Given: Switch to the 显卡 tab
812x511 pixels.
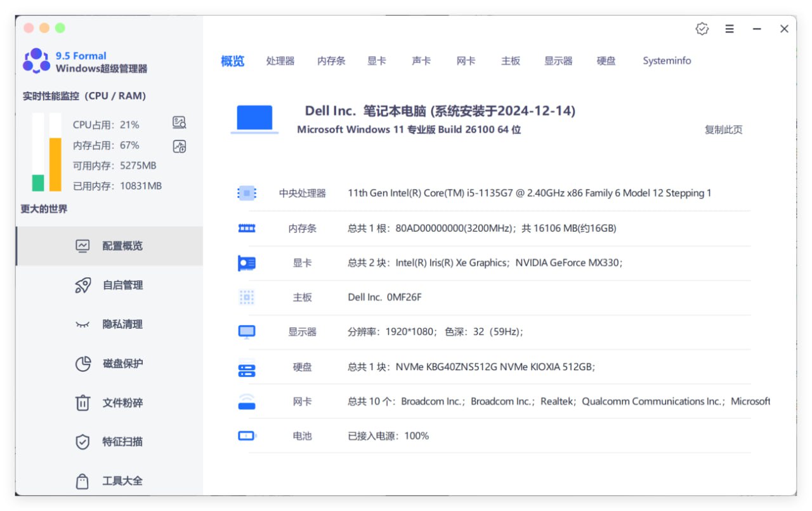Looking at the screenshot, I should [x=377, y=61].
